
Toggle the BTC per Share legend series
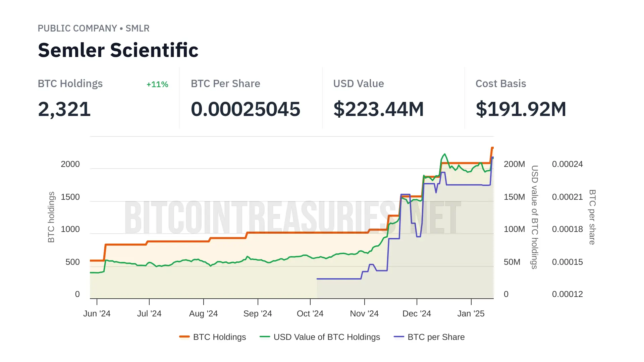(429, 337)
